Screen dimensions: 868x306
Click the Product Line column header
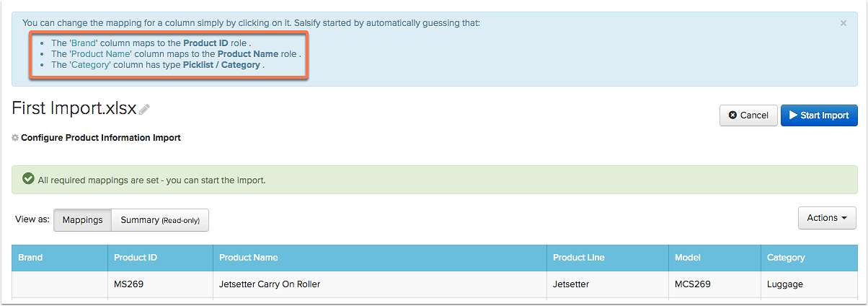click(608, 258)
